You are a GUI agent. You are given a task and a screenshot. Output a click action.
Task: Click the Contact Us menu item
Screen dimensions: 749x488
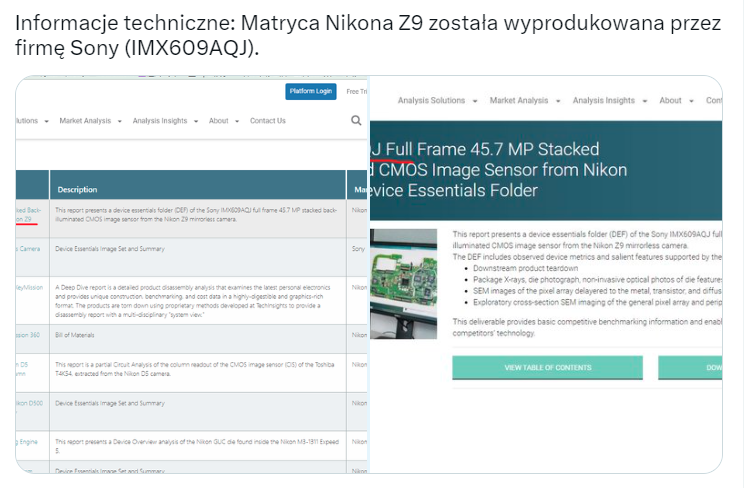coord(268,121)
